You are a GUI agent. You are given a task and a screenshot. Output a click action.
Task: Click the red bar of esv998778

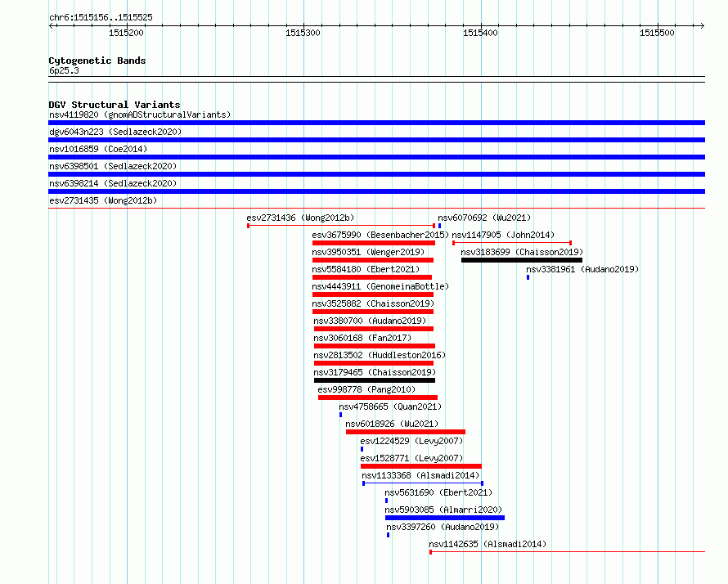click(378, 398)
